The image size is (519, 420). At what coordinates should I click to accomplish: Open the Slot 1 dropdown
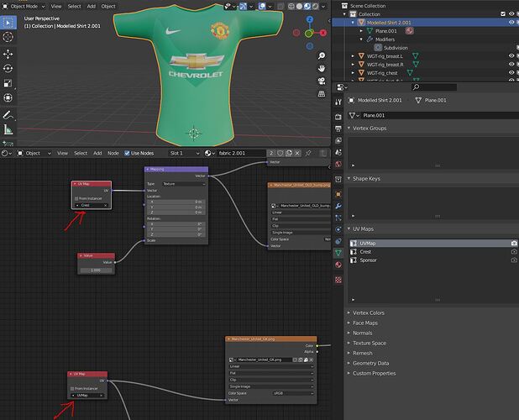185,153
